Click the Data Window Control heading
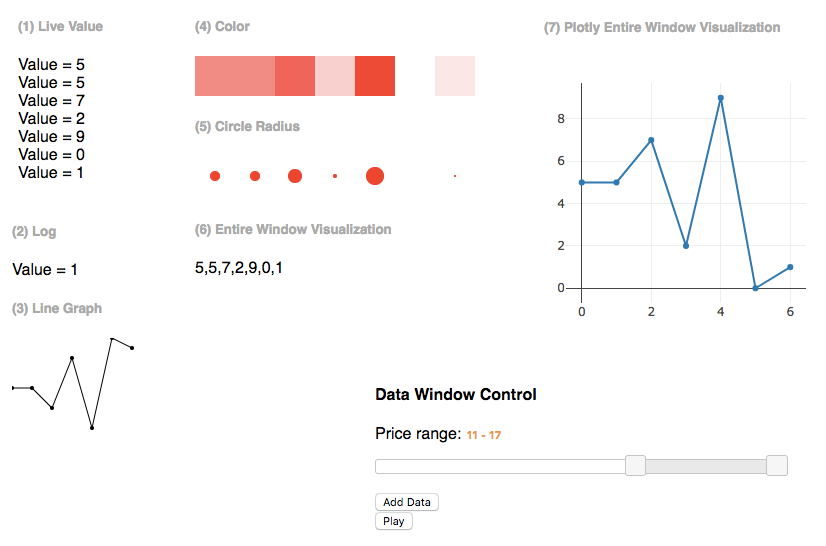 (455, 394)
